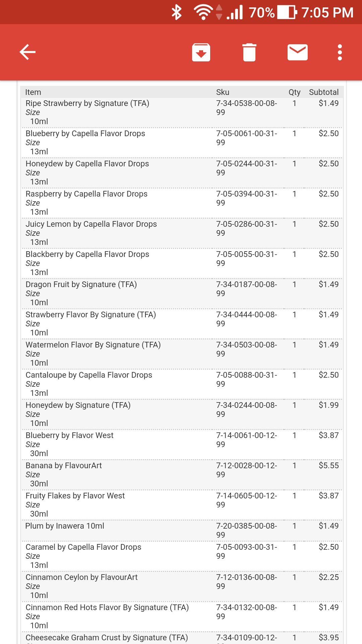Tap the Item column header

click(x=33, y=92)
